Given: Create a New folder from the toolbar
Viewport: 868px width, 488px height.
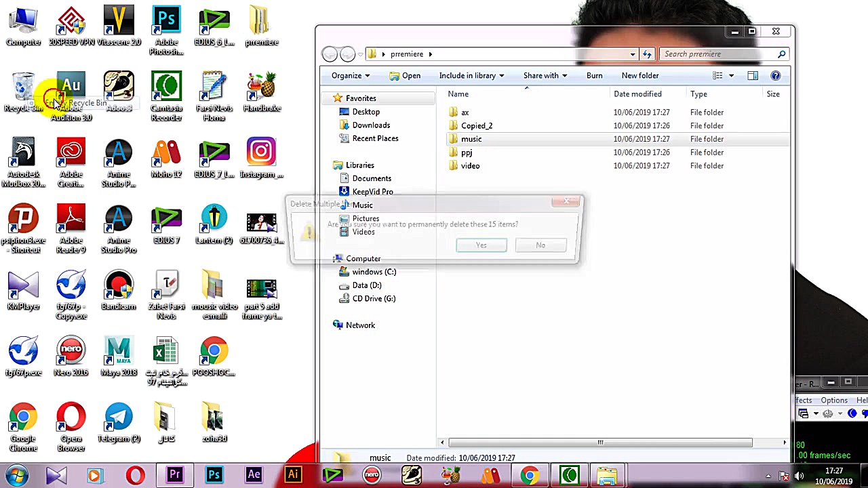Looking at the screenshot, I should click(x=640, y=75).
